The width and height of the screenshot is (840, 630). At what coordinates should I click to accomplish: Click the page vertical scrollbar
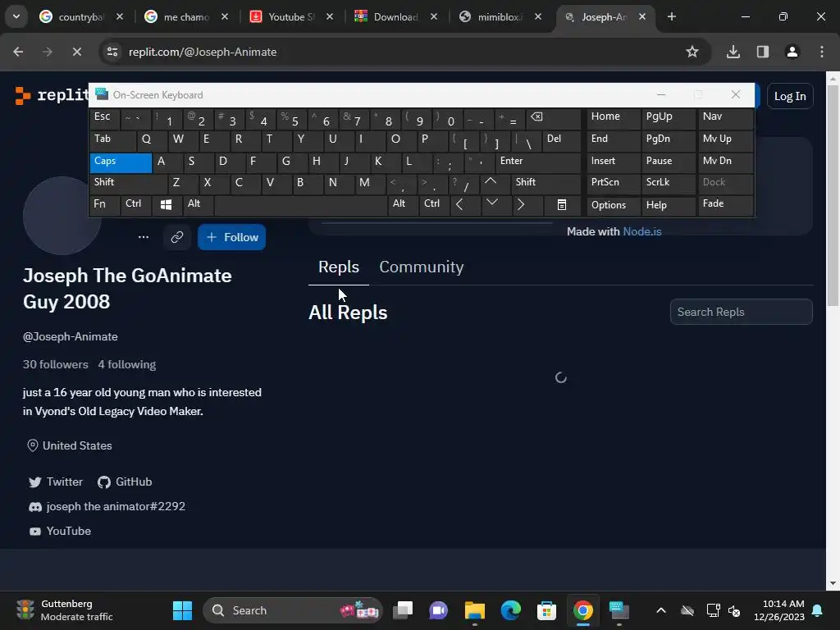[x=833, y=196]
